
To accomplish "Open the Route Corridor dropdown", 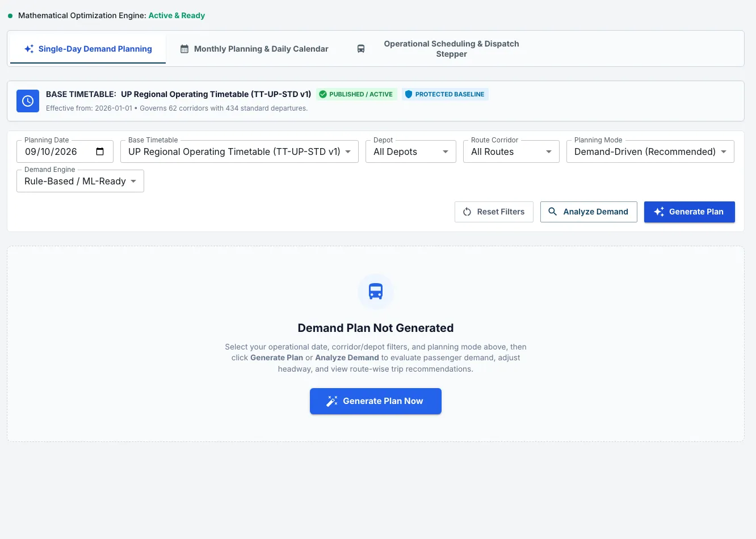I will [x=511, y=151].
